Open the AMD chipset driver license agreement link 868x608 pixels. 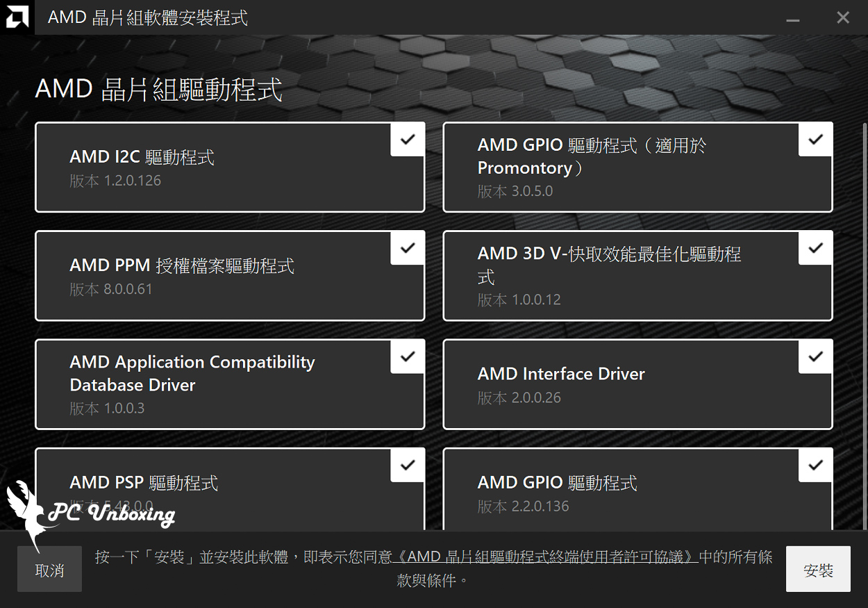pyautogui.click(x=545, y=557)
